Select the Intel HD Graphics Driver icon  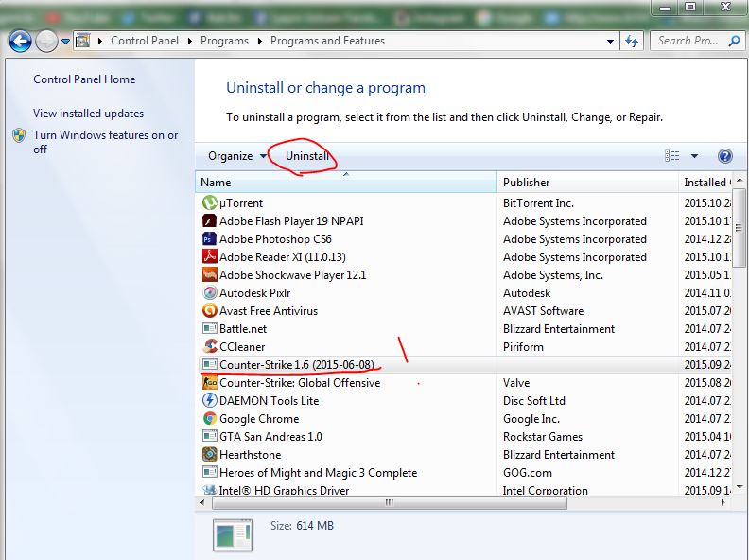click(209, 490)
